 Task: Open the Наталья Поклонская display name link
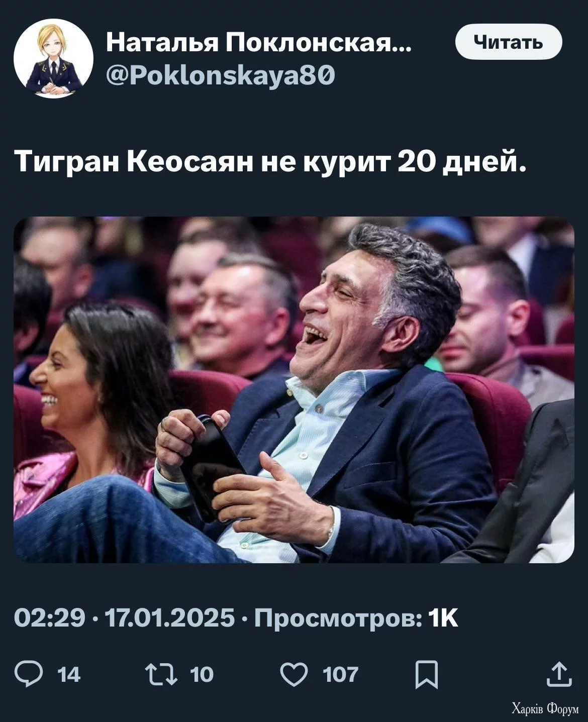coord(258,44)
